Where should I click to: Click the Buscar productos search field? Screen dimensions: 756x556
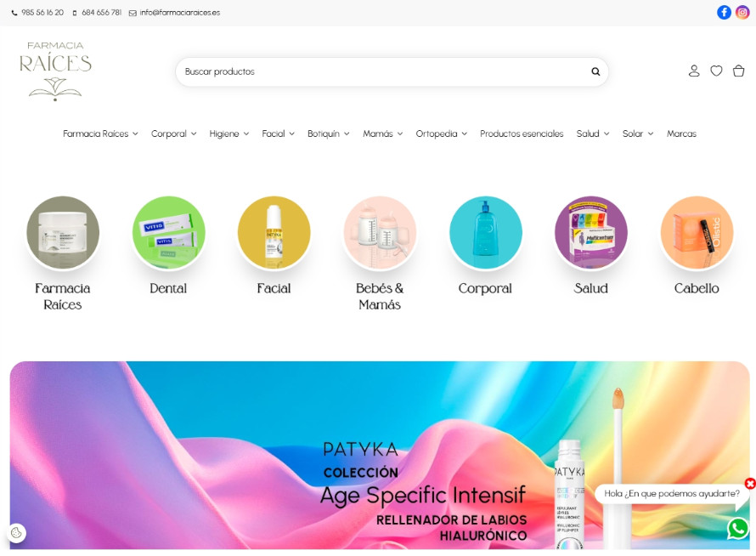coord(382,72)
